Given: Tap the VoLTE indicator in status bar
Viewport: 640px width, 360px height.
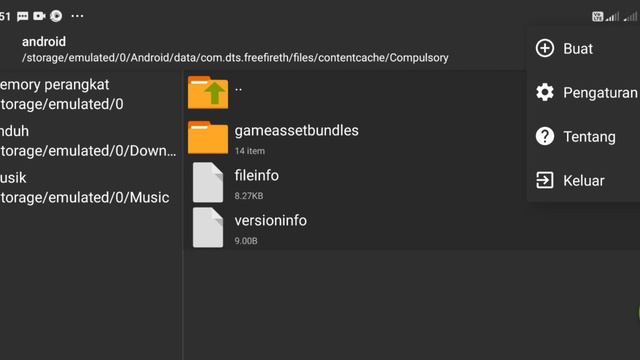Looking at the screenshot, I should pyautogui.click(x=597, y=16).
